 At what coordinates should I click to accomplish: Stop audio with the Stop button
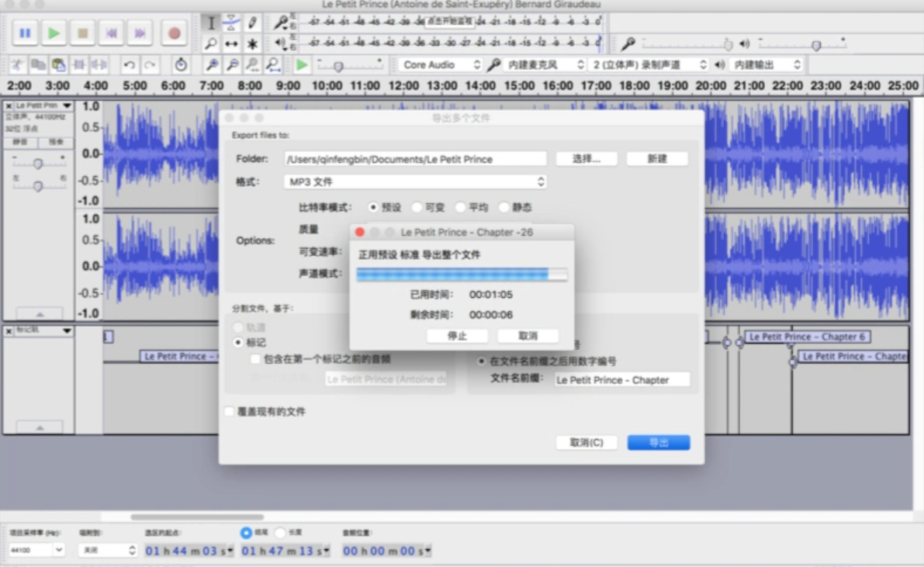[x=82, y=33]
